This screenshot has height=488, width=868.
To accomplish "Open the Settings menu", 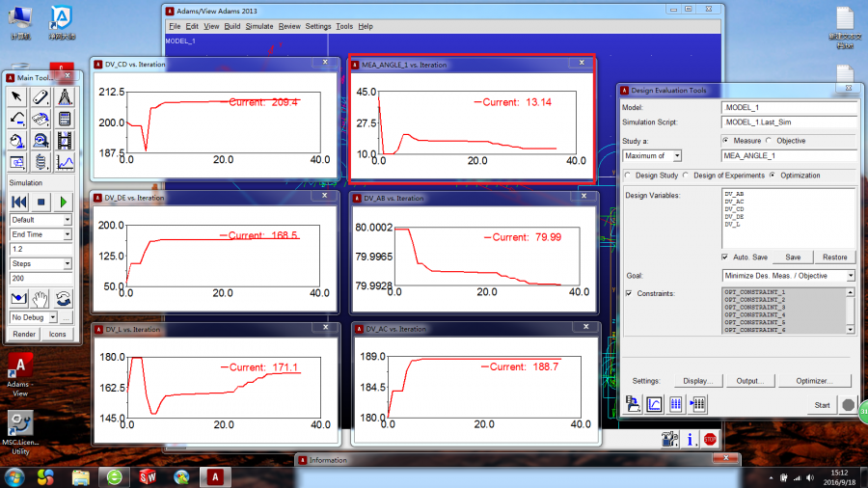I will 317,26.
